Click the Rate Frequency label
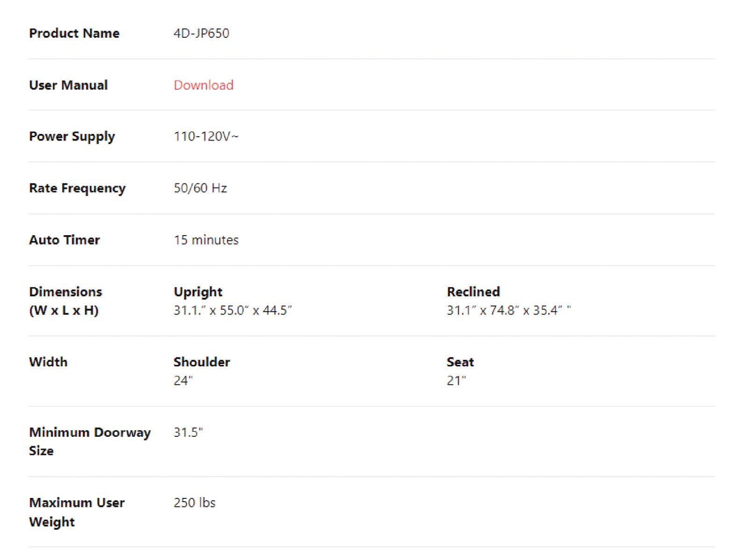The height and width of the screenshot is (560, 743). pyautogui.click(x=77, y=188)
